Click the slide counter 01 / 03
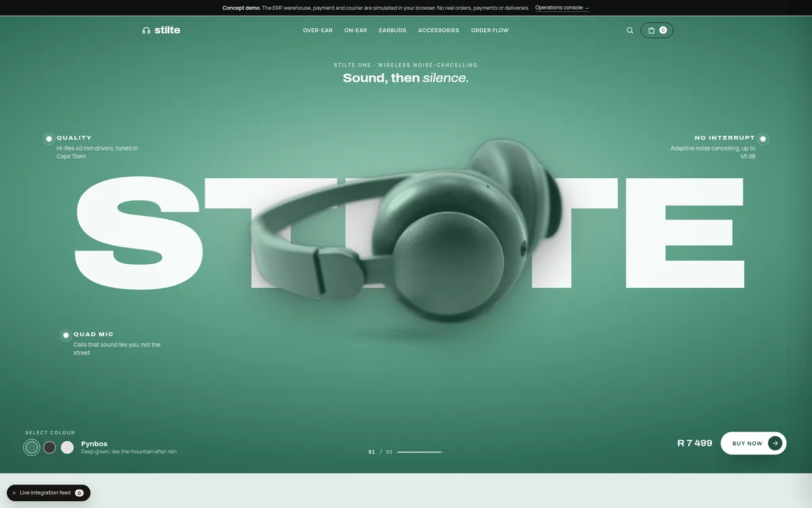 click(380, 452)
